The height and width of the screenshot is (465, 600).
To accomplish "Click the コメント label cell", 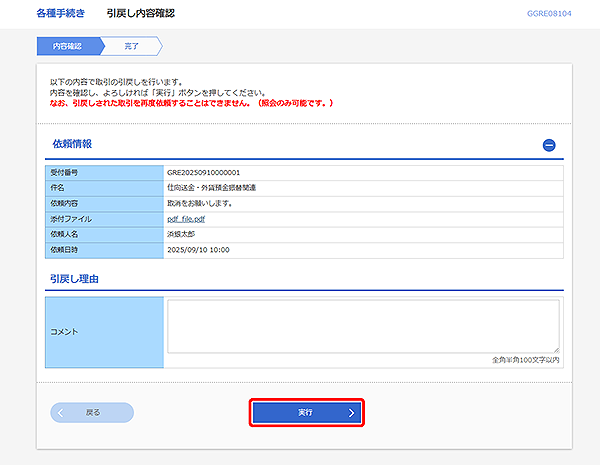I will 104,332.
